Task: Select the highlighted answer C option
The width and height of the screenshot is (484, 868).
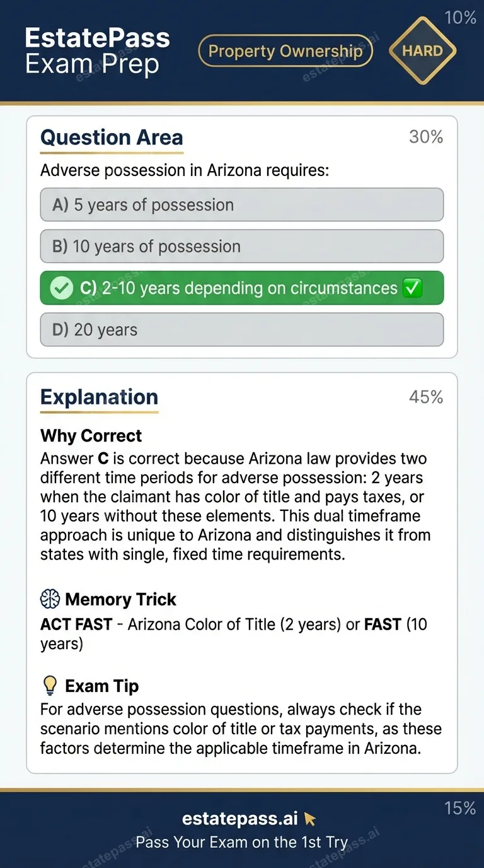Action: pos(241,288)
